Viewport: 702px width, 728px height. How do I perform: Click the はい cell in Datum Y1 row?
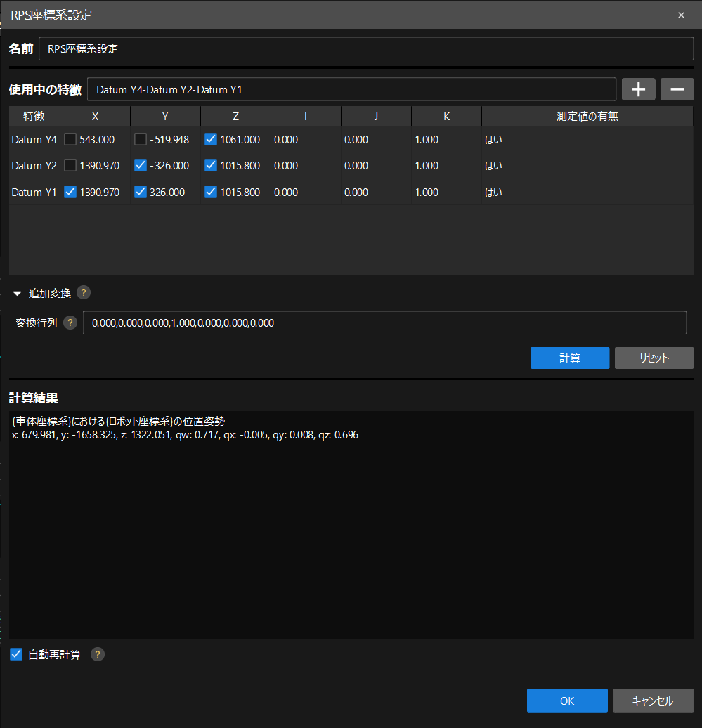click(493, 192)
